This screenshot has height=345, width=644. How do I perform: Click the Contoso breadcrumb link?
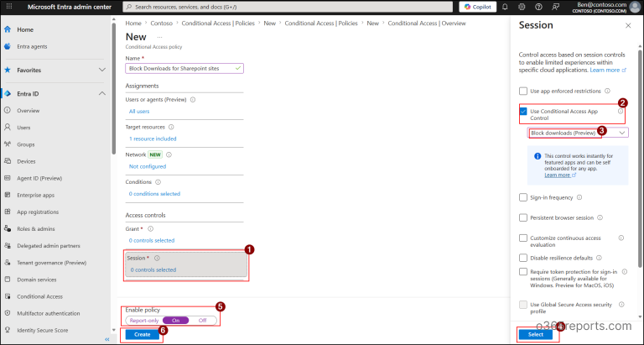pyautogui.click(x=161, y=24)
